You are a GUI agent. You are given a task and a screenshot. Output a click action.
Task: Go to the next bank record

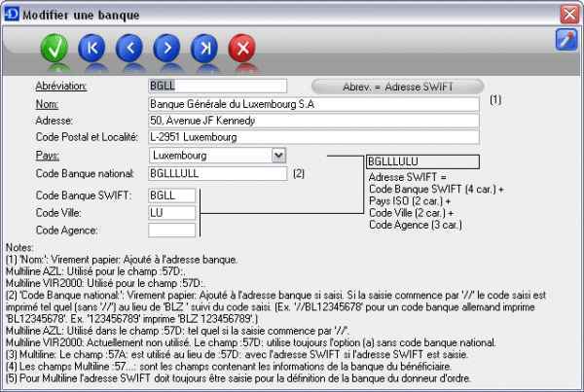tap(166, 48)
